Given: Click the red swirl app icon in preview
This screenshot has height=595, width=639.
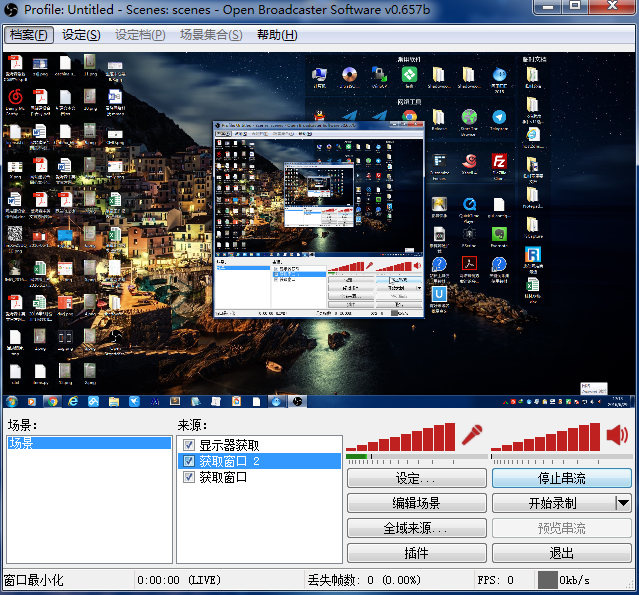Looking at the screenshot, I should [x=469, y=161].
